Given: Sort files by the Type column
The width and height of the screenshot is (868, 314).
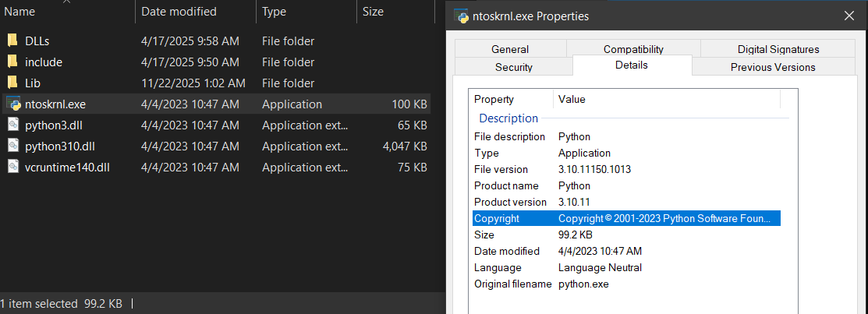Looking at the screenshot, I should point(306,12).
